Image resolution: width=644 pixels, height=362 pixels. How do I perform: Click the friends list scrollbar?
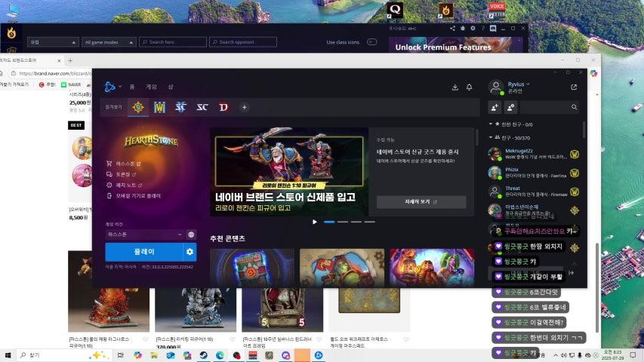[x=584, y=130]
